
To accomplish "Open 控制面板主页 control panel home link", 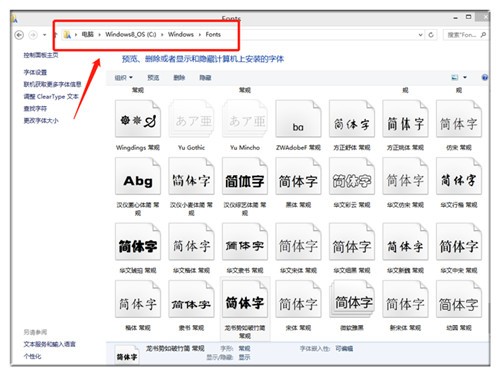I will (41, 55).
